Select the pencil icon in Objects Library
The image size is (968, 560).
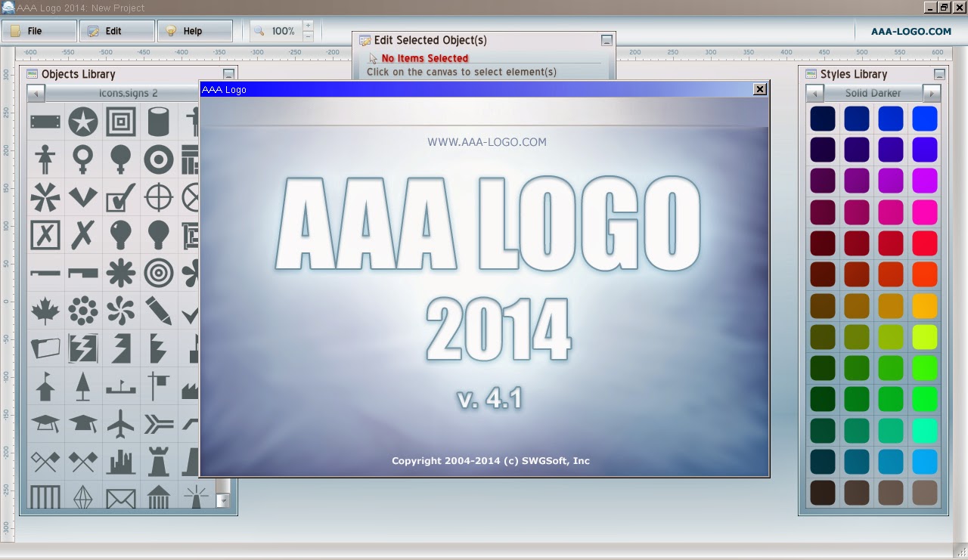click(x=159, y=311)
